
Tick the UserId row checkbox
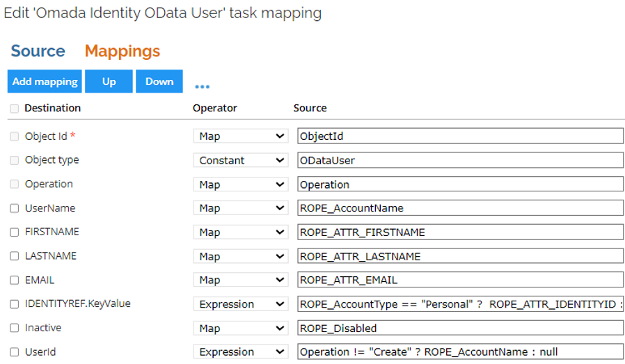[x=15, y=352]
